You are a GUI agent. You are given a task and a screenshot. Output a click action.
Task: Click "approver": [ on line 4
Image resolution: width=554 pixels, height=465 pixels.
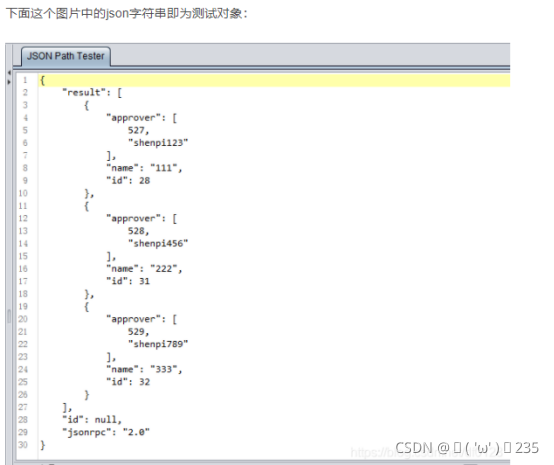point(141,118)
